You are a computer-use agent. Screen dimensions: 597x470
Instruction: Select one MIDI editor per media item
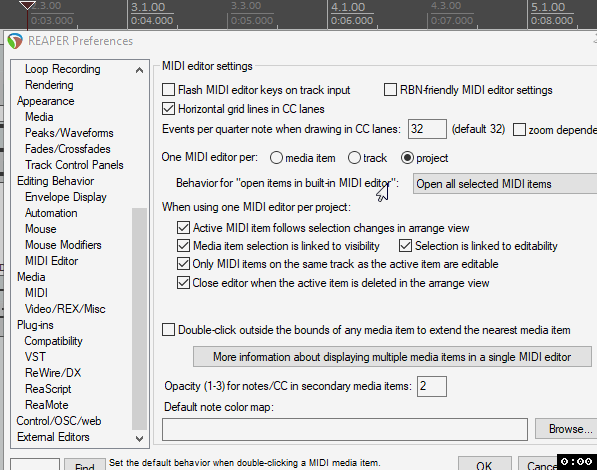[x=276, y=158]
